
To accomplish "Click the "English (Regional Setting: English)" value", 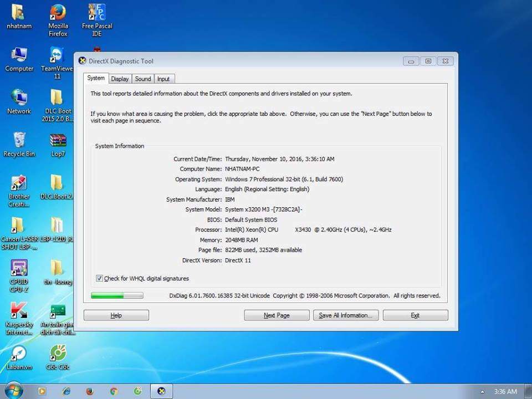I will [267, 190].
